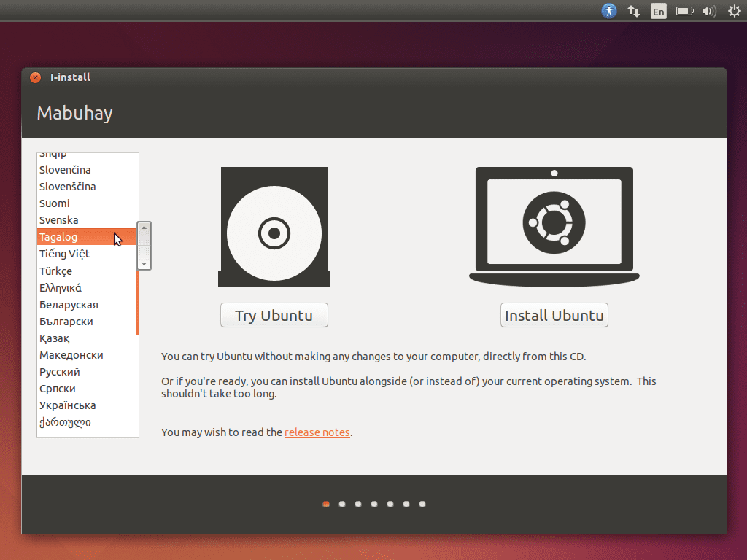Screen dimensions: 747x560
Task: Open the release notes link
Action: (317, 432)
